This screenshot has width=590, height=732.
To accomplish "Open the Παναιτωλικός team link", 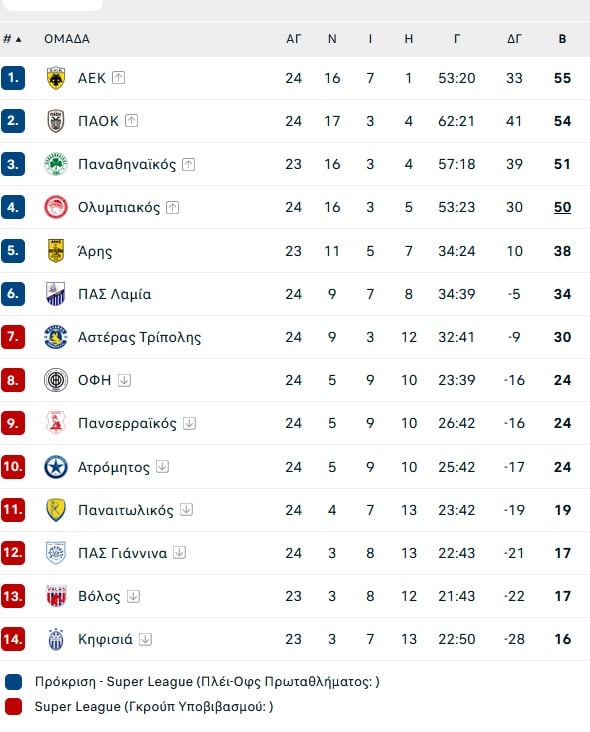I will (126, 510).
